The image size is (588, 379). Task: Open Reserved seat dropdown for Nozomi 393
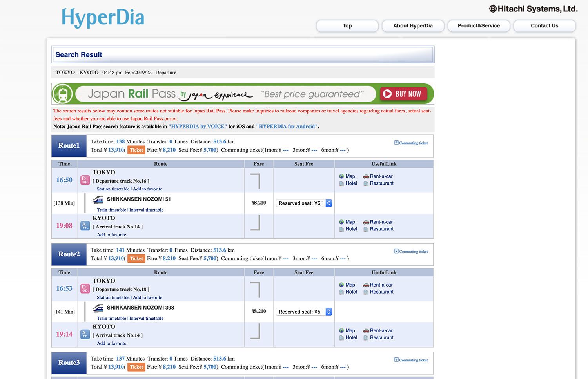[x=304, y=312]
